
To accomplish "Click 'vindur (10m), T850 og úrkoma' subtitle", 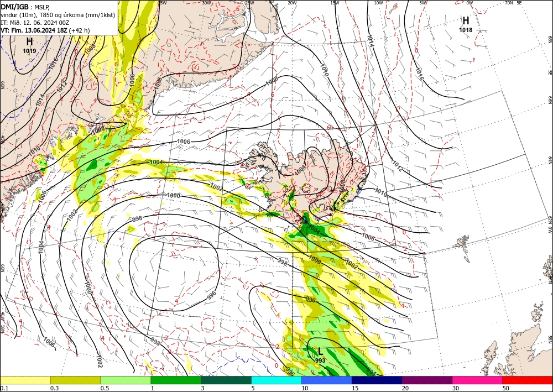I will tap(42, 15).
